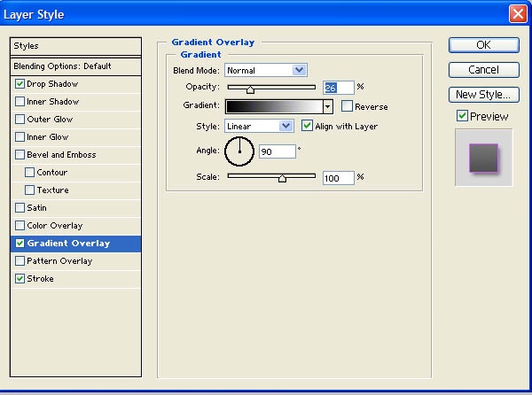
Task: Click the New Style... button
Action: coord(483,94)
